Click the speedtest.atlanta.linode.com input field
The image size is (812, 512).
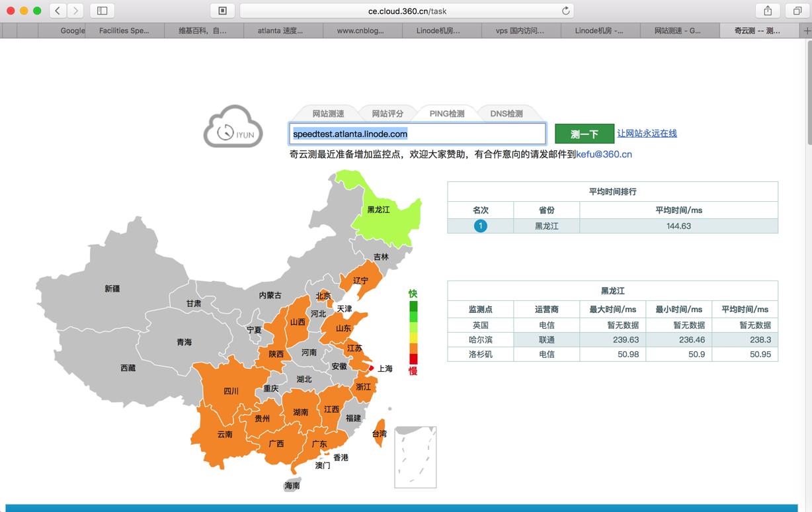coord(417,134)
